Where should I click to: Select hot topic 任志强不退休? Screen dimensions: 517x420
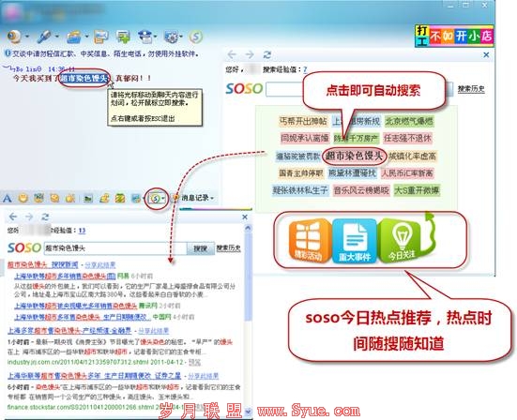tap(407, 138)
